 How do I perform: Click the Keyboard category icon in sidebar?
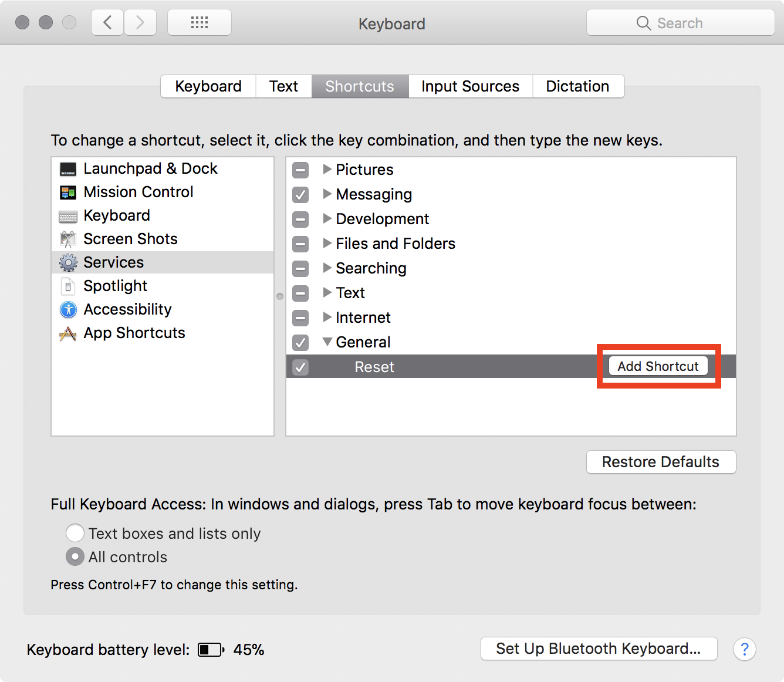68,217
